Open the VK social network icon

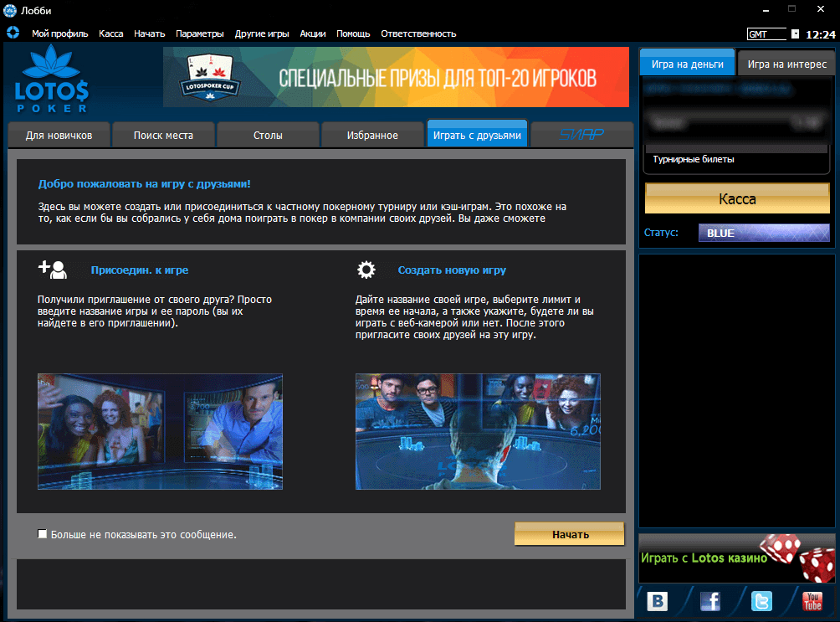658,601
